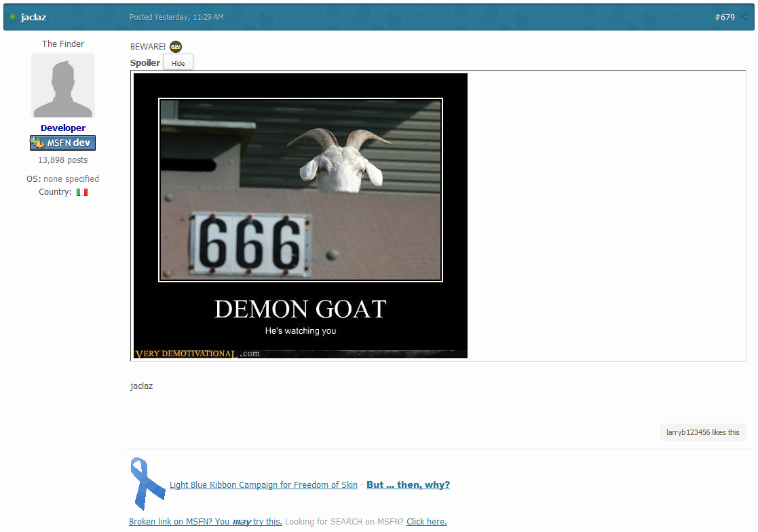The image size is (758, 532).
Task: Click the MSFN dev badge
Action: coord(63,143)
